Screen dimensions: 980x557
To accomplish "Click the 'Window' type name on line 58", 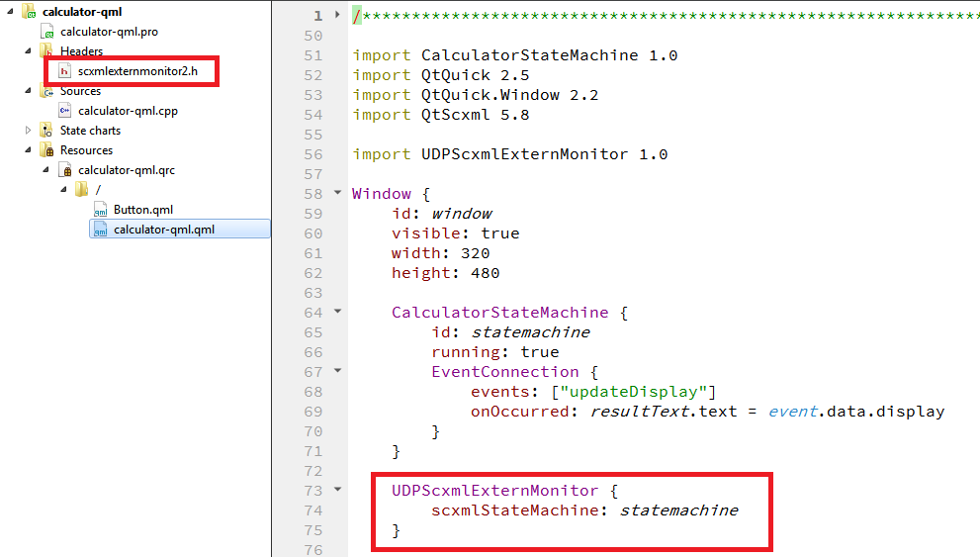I will click(x=382, y=194).
